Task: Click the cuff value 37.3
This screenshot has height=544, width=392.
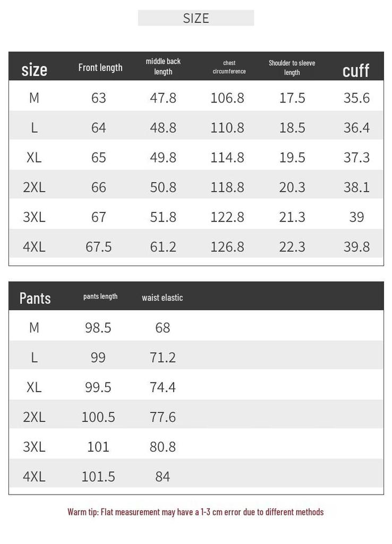Action: [x=356, y=157]
